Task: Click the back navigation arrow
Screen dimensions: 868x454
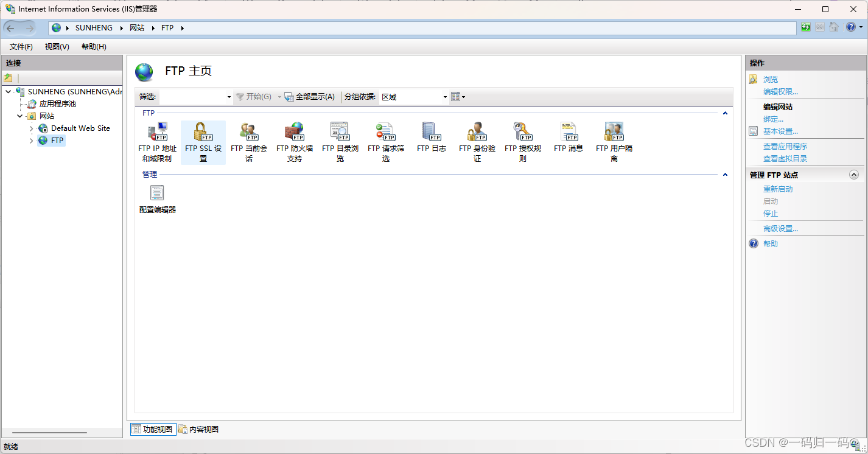Action: point(10,28)
